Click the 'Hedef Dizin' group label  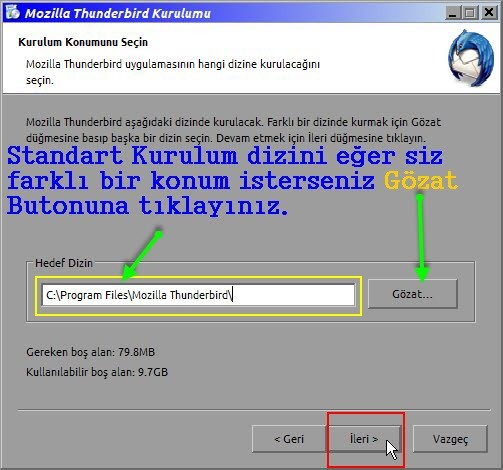click(x=64, y=263)
